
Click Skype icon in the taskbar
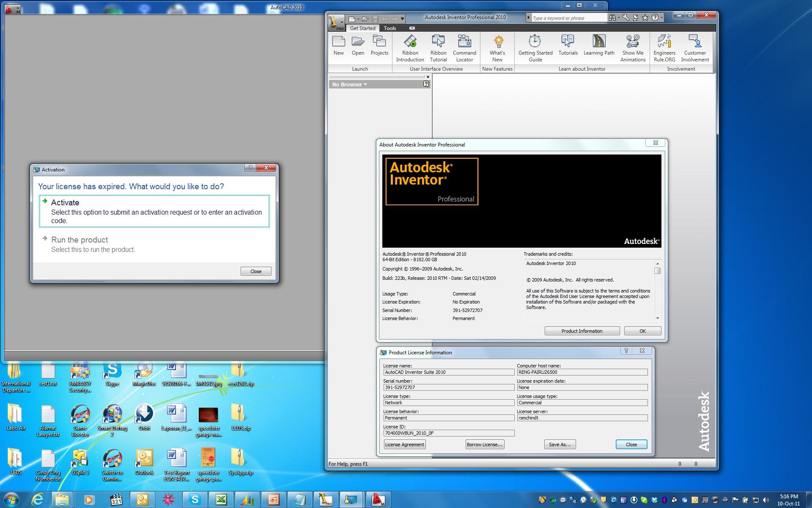pos(195,500)
